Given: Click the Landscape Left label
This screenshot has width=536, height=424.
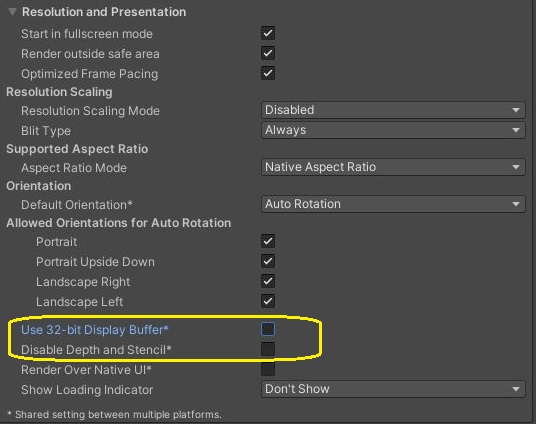Looking at the screenshot, I should point(79,302).
